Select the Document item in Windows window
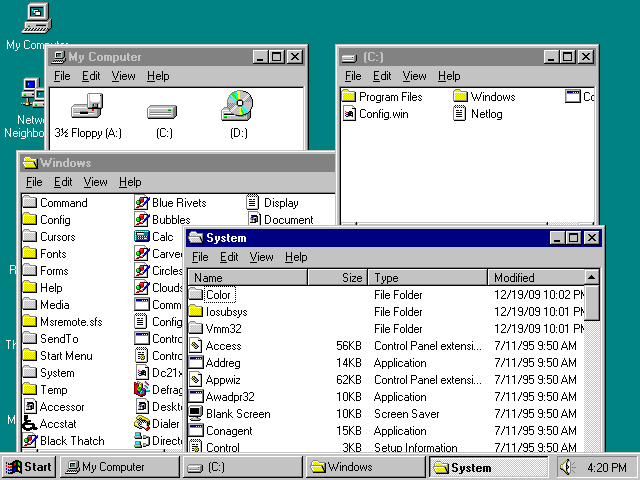 [x=281, y=220]
